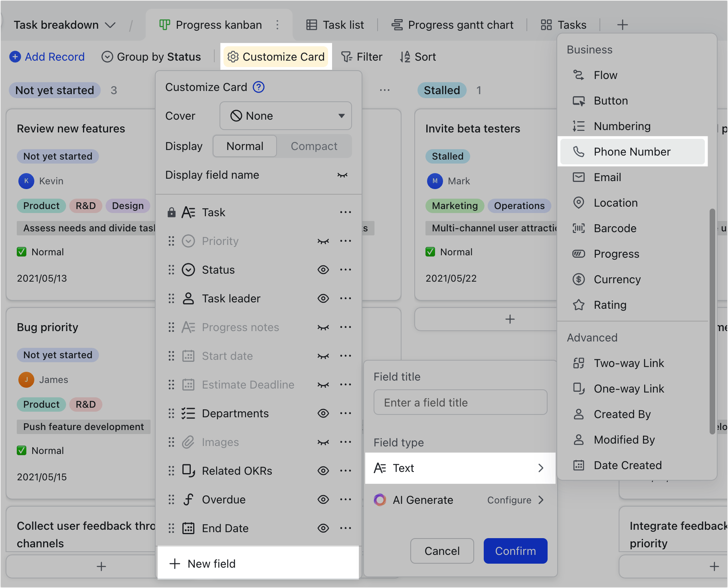Select the Currency field type
The width and height of the screenshot is (728, 588).
[x=617, y=279]
